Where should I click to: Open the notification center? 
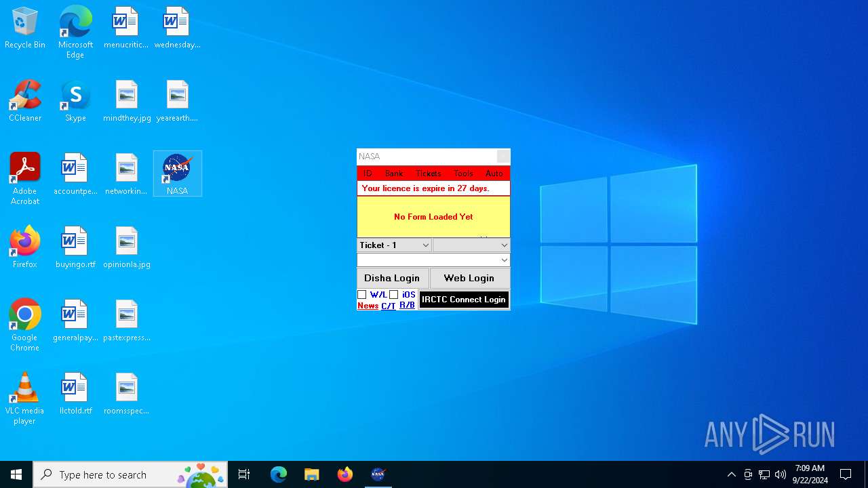pos(846,474)
